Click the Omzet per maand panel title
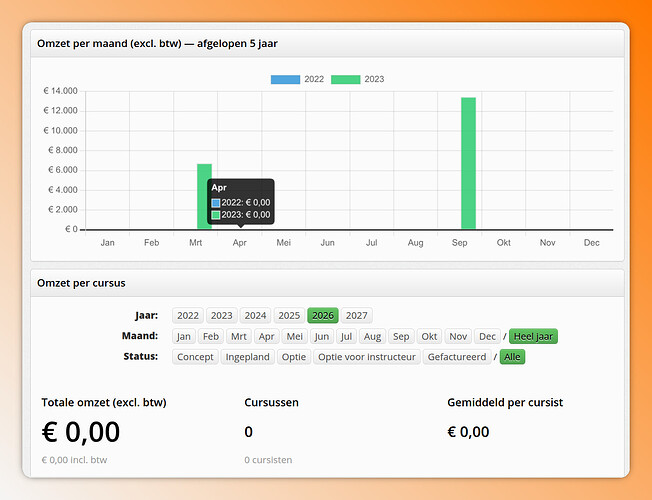Screen dimensions: 652x500 click(x=157, y=43)
